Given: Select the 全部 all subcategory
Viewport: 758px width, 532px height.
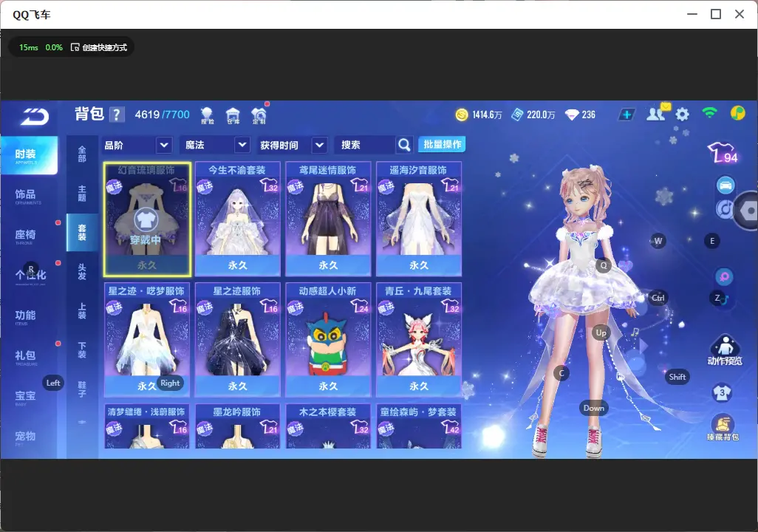Looking at the screenshot, I should coord(82,154).
